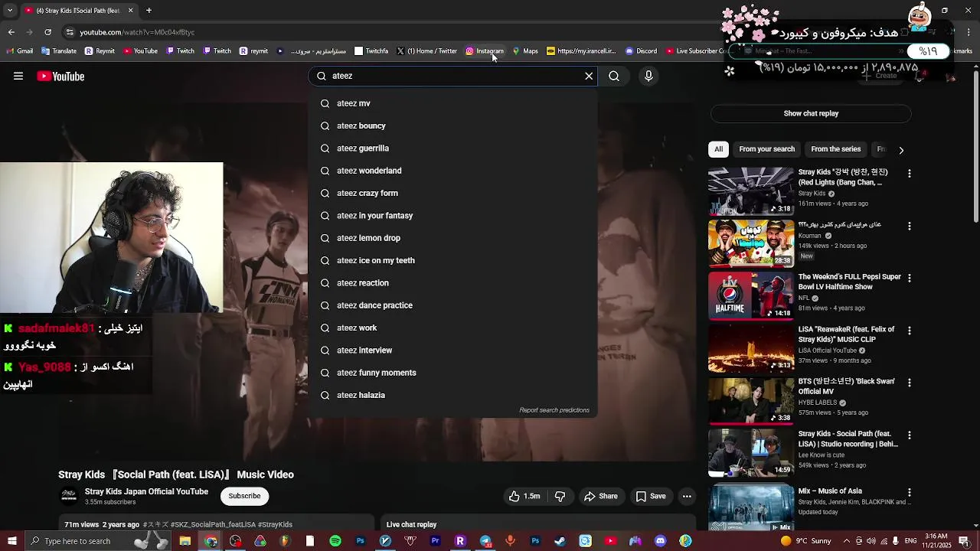Choose suggestion 'ateez guerrilla'

[x=452, y=148]
